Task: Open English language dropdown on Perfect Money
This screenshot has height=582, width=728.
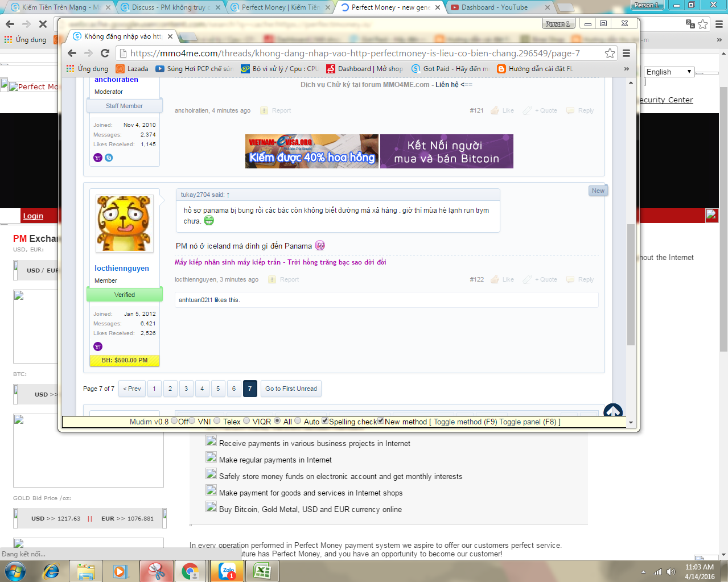Action: click(x=669, y=72)
